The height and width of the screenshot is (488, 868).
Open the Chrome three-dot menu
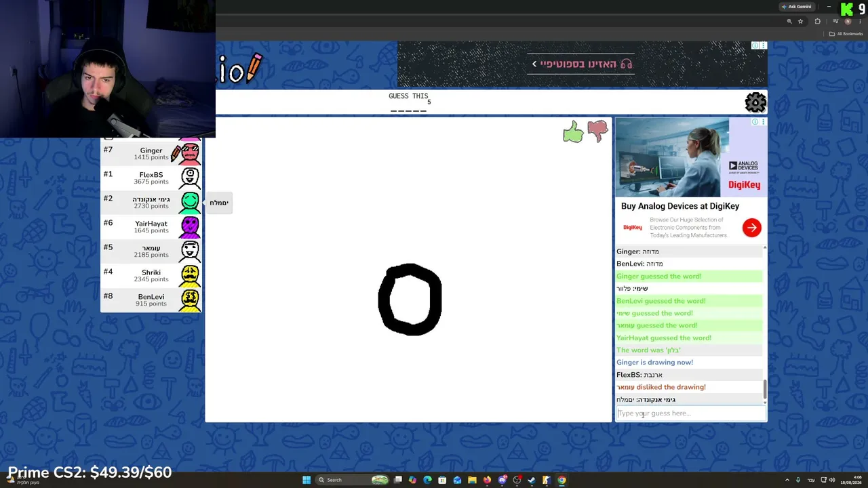pyautogui.click(x=859, y=21)
